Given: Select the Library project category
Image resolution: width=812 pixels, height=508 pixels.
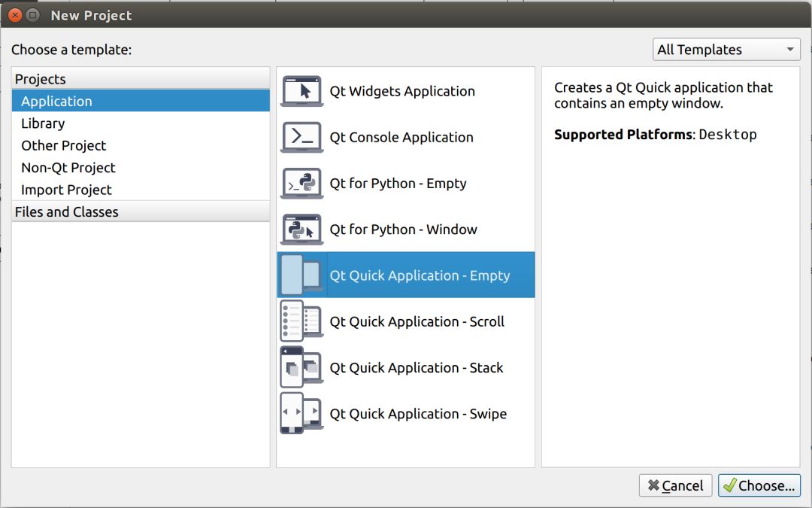Looking at the screenshot, I should 43,123.
